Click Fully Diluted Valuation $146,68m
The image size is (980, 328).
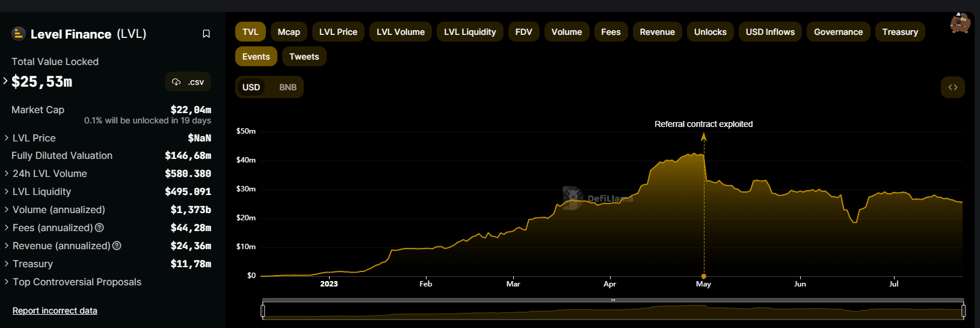[188, 155]
